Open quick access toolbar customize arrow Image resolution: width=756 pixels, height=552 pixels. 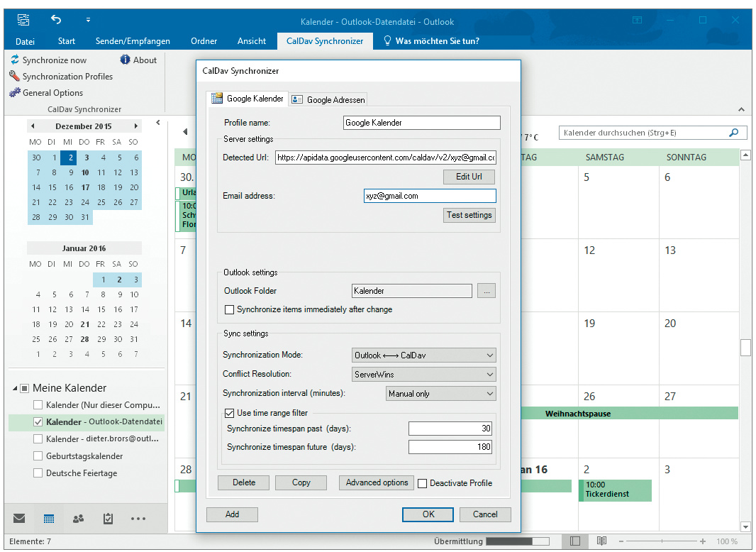[88, 20]
